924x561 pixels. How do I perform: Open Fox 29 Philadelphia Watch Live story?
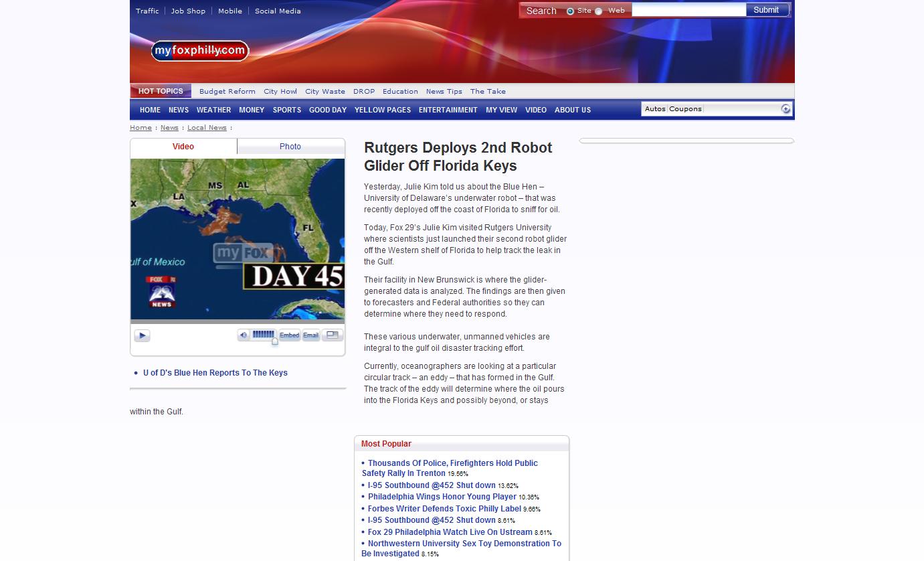[450, 532]
